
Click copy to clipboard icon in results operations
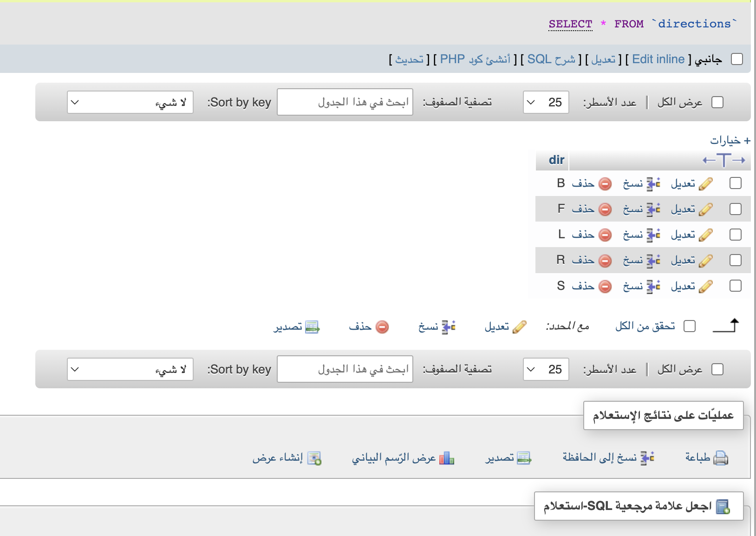click(647, 458)
